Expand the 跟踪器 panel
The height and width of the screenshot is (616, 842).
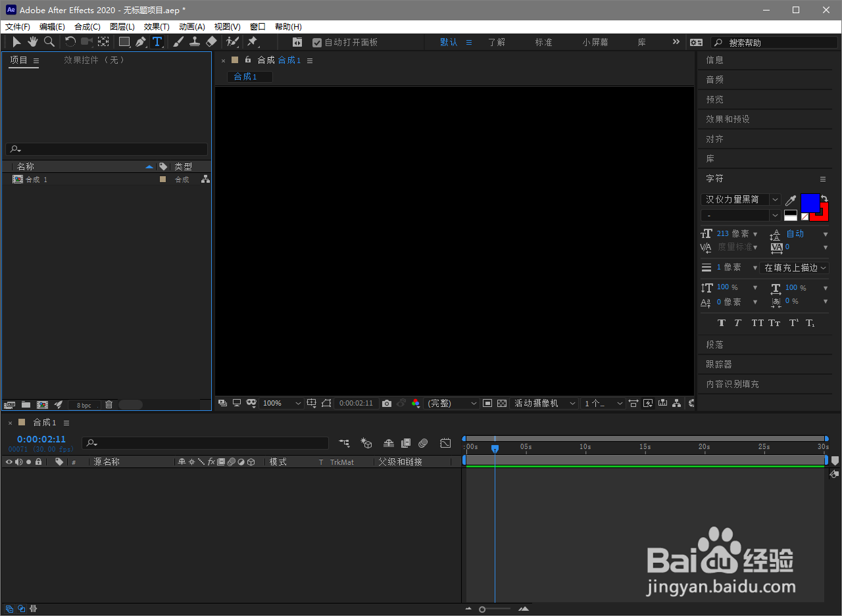click(719, 364)
